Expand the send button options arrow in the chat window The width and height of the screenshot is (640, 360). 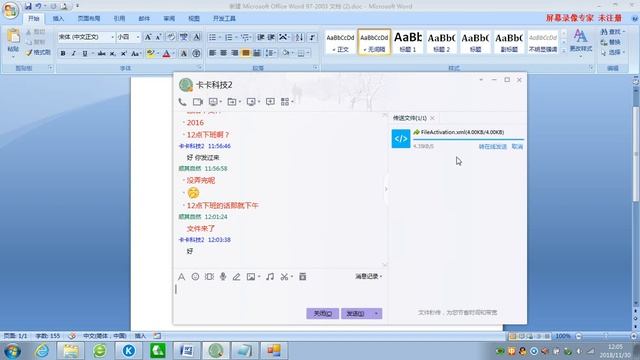376,313
